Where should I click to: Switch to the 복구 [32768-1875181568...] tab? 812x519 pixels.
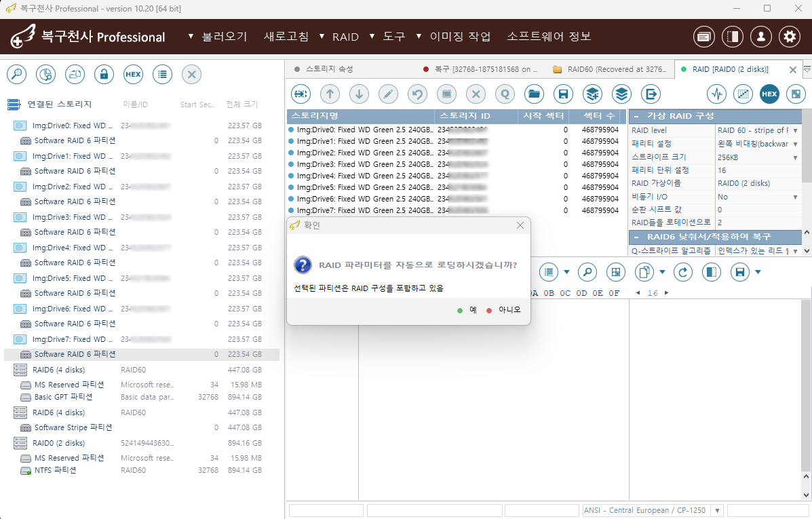point(480,69)
